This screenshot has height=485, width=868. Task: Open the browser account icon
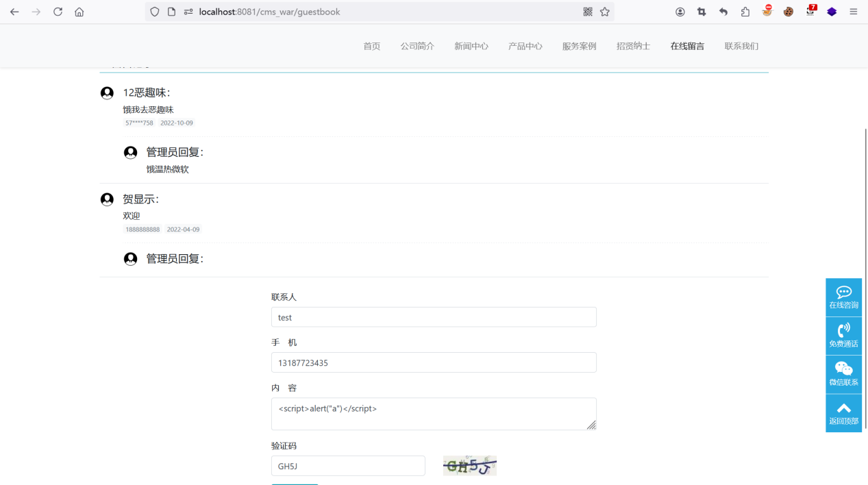click(680, 12)
